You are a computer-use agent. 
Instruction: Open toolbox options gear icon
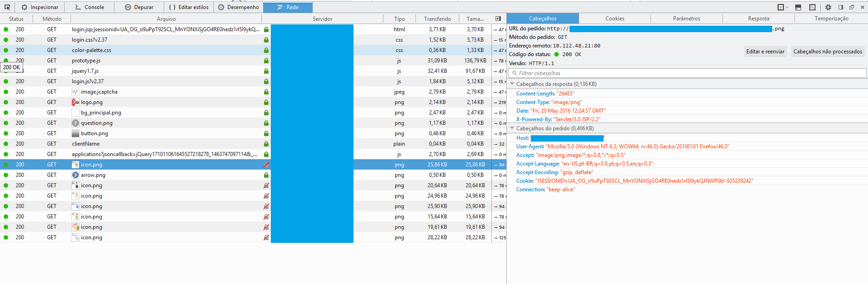point(828,7)
